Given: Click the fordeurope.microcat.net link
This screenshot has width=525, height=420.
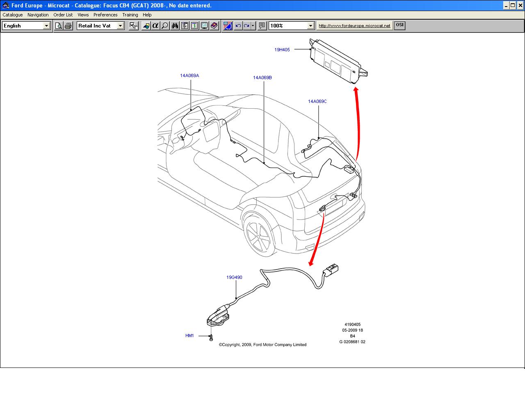Looking at the screenshot, I should click(354, 25).
